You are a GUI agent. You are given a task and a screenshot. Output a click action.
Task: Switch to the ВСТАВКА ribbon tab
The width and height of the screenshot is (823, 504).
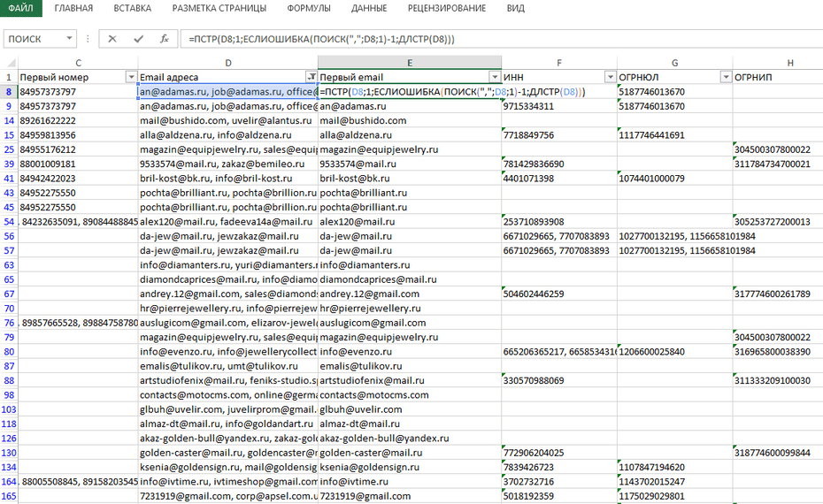132,8
